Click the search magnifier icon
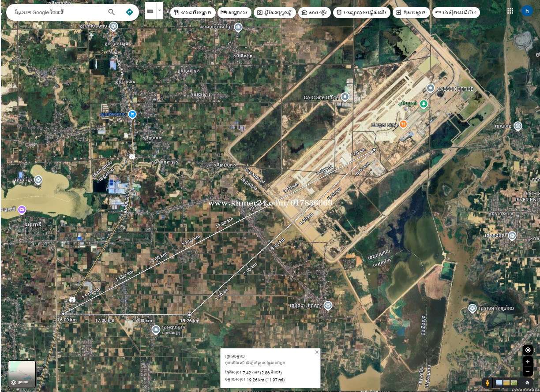This screenshot has height=392, width=540. pyautogui.click(x=112, y=12)
